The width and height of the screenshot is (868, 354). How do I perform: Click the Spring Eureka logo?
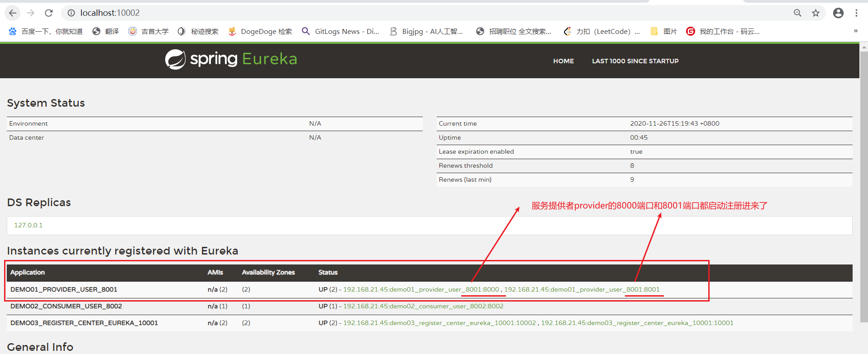(231, 59)
